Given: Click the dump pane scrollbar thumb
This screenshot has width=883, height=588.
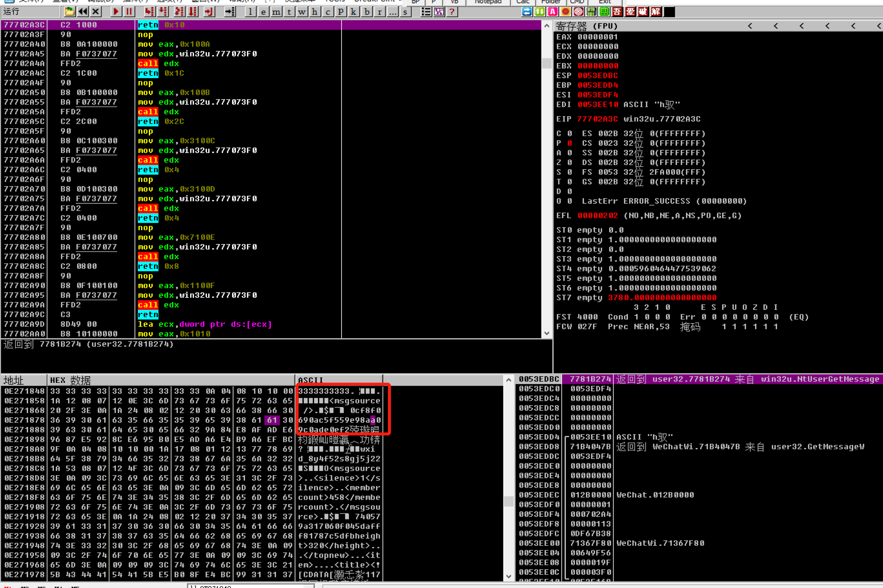Looking at the screenshot, I should pos(509,502).
